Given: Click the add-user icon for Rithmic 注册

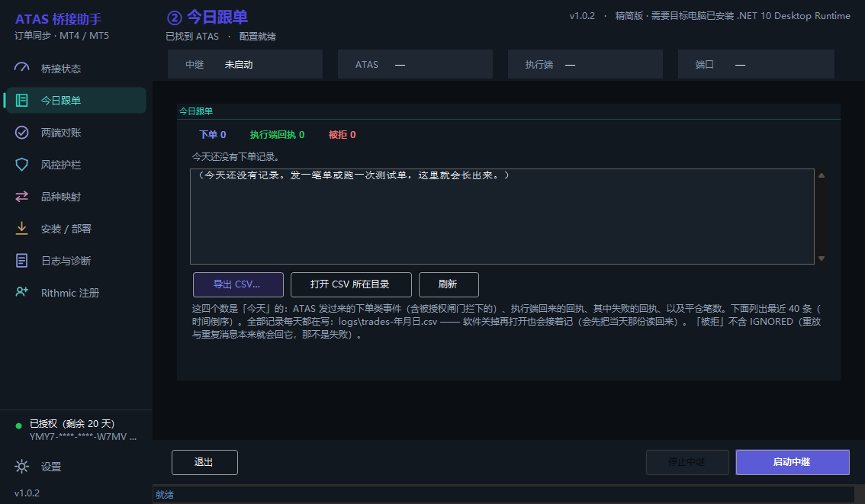Looking at the screenshot, I should 21,292.
